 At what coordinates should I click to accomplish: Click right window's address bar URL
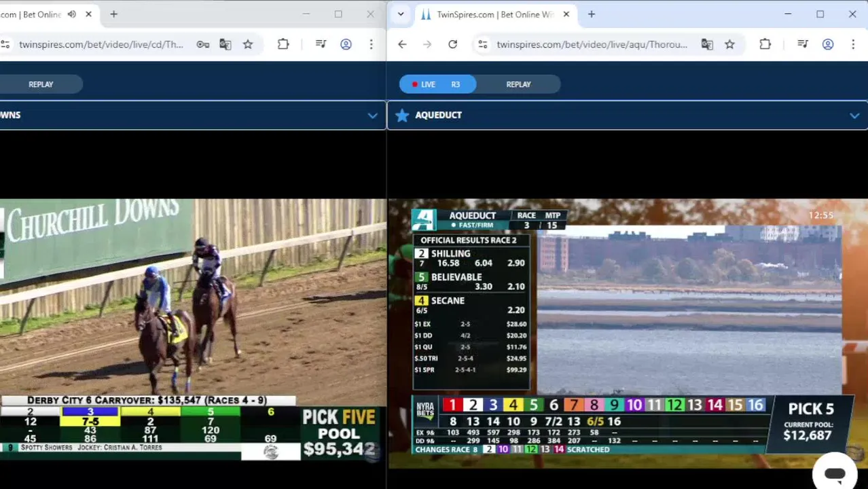pyautogui.click(x=592, y=44)
